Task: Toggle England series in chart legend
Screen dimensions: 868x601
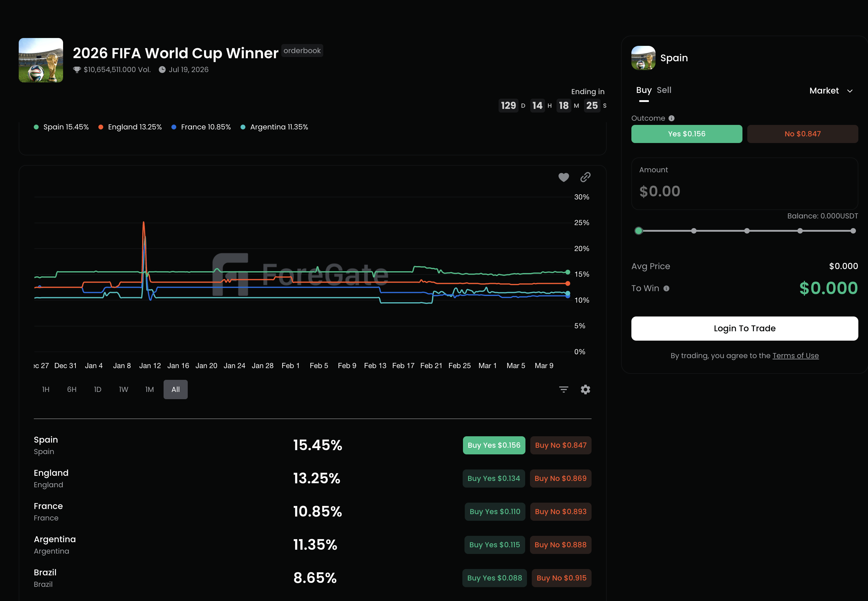Action: coord(130,127)
